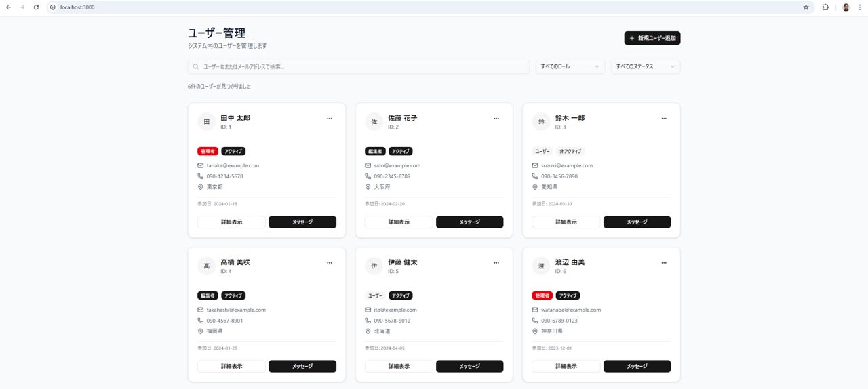Open the three-dot menu on 伊藤 健太's card
The width and height of the screenshot is (868, 389).
(x=496, y=263)
